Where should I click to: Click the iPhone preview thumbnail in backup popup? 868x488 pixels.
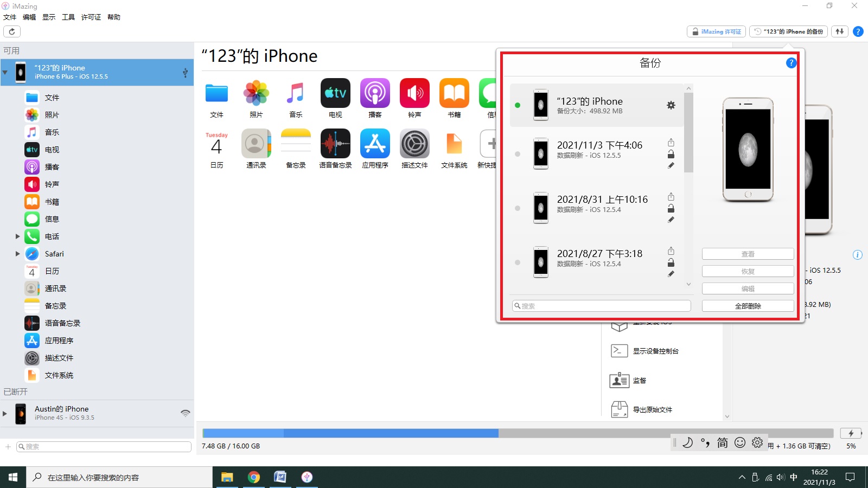748,150
